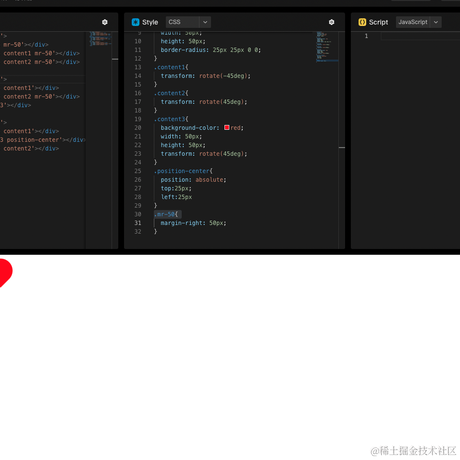This screenshot has width=460, height=460.
Task: Click the "3'></div>" HTML line
Action: [x=16, y=105]
